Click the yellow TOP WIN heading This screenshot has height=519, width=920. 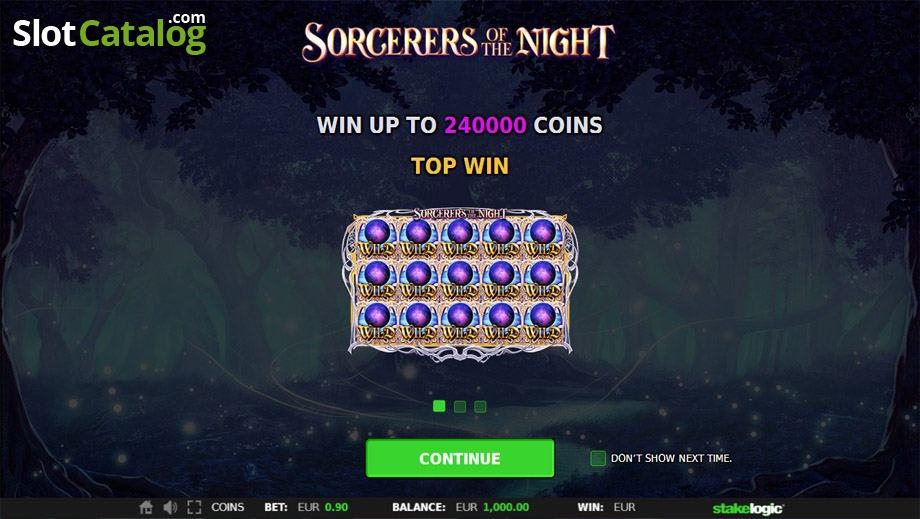click(460, 166)
